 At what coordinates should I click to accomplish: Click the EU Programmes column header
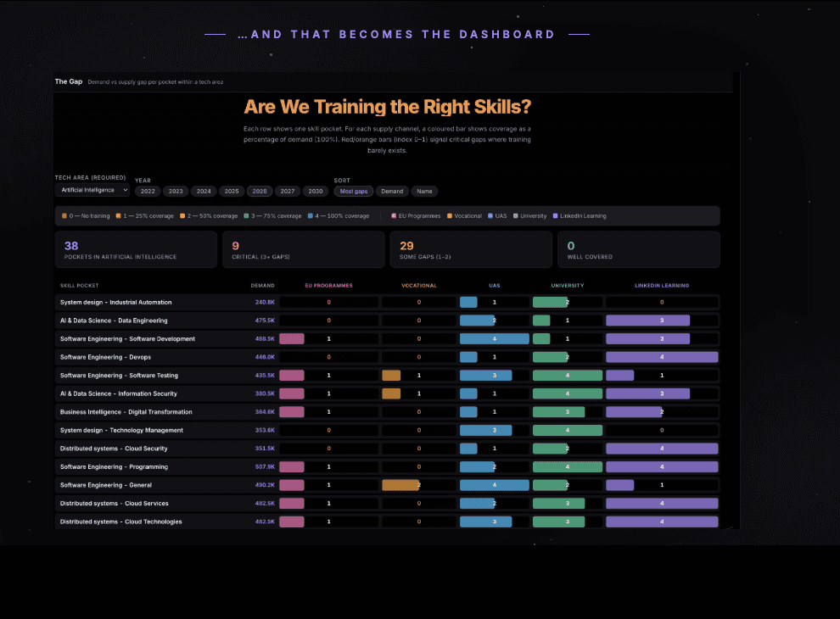[329, 286]
